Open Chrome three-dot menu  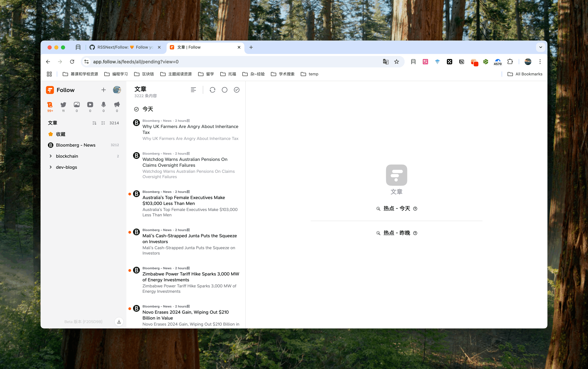540,61
